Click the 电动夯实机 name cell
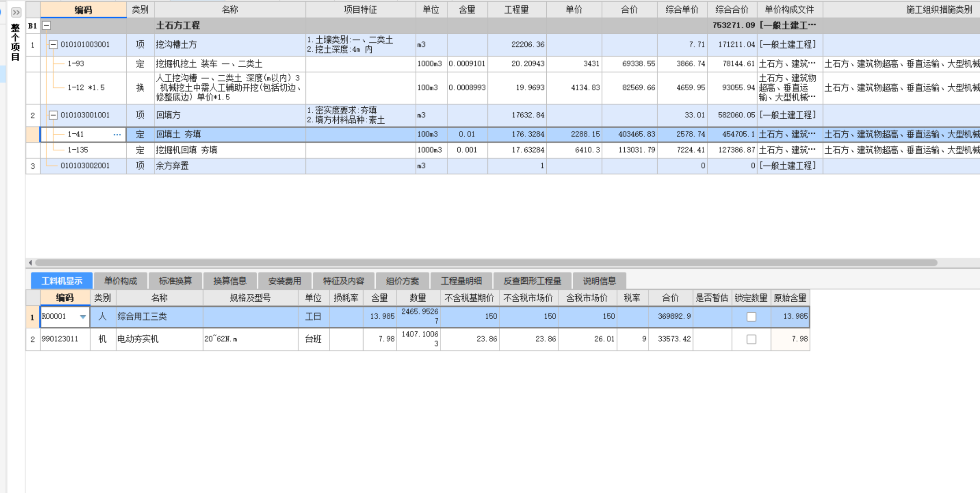Screen dimensions: 980x493 pyautogui.click(x=160, y=339)
